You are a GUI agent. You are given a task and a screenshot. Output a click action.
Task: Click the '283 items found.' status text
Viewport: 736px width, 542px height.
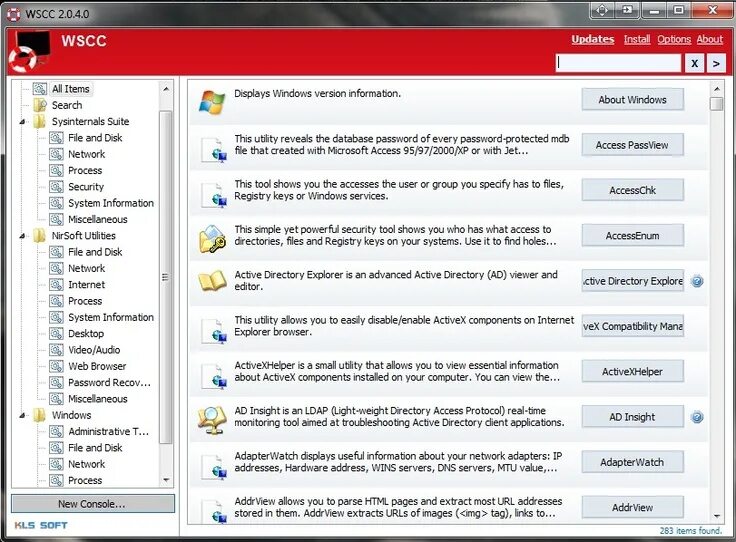tap(691, 531)
